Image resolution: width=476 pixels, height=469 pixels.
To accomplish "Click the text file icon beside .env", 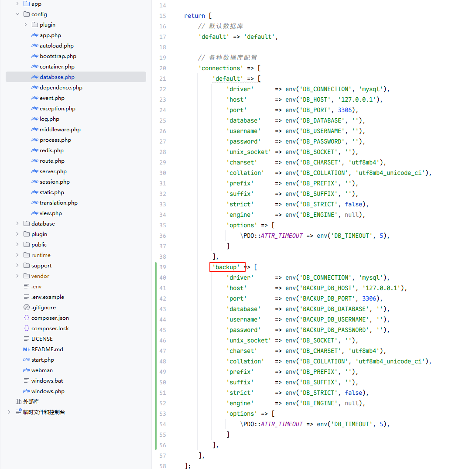I will coord(27,287).
